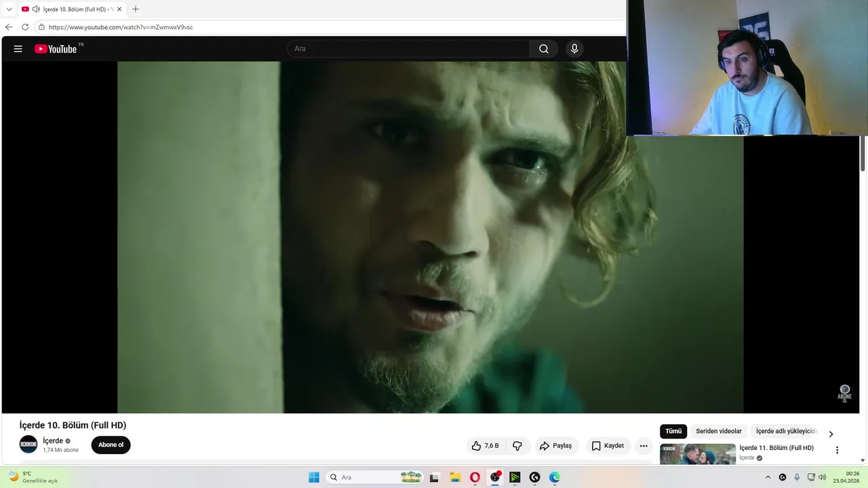Go back in the browser
Screen dimensions: 868x488
9,27
